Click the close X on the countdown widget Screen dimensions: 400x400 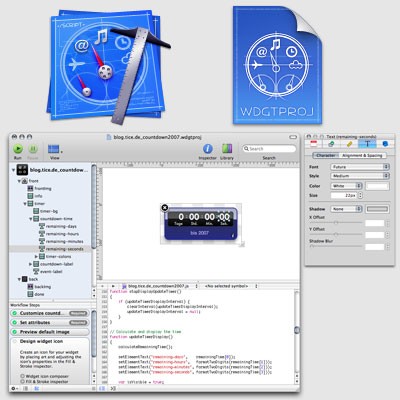click(x=164, y=208)
